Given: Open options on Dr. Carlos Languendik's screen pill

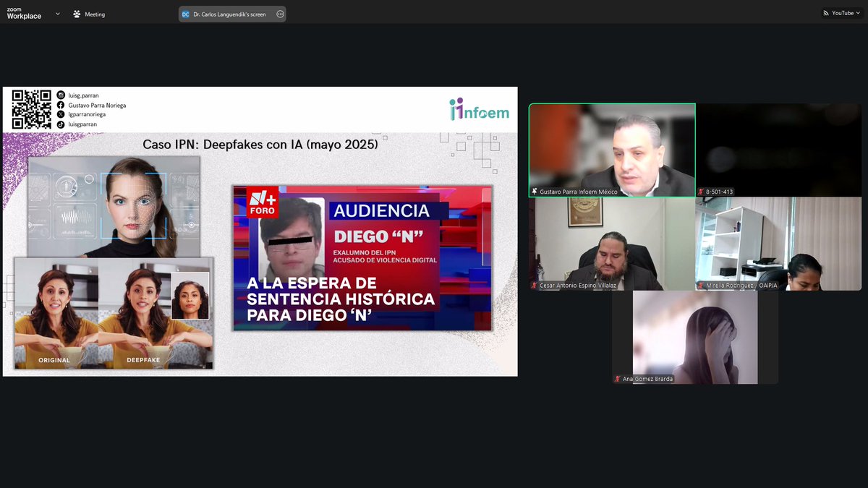Looking at the screenshot, I should pyautogui.click(x=280, y=14).
